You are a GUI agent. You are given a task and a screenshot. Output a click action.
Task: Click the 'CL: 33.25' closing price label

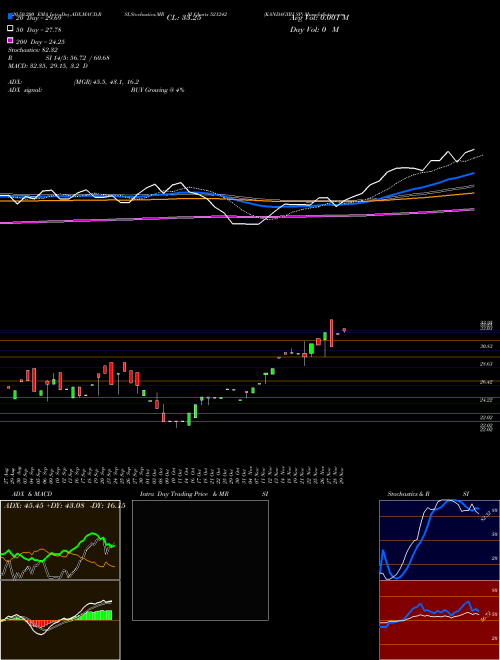[184, 18]
